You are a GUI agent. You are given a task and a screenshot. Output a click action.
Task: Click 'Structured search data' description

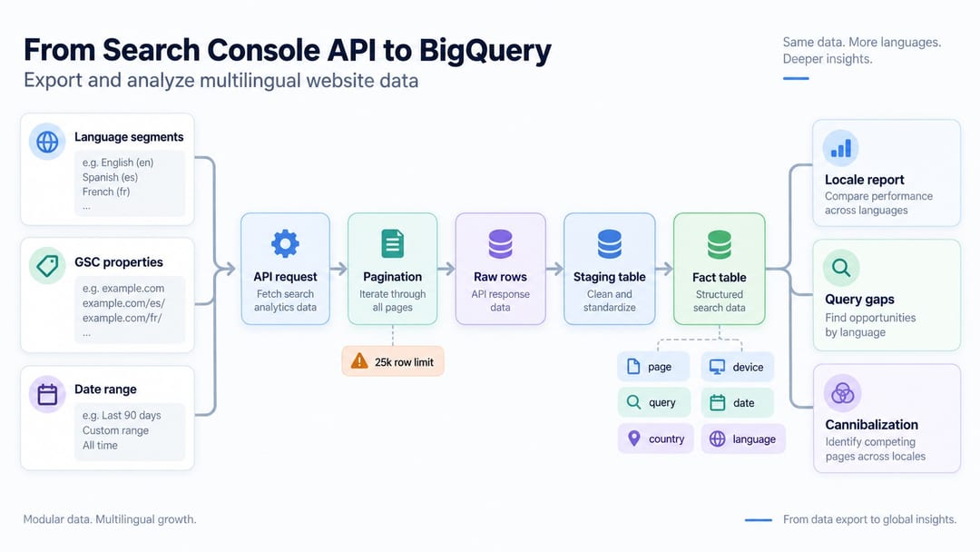[720, 301]
